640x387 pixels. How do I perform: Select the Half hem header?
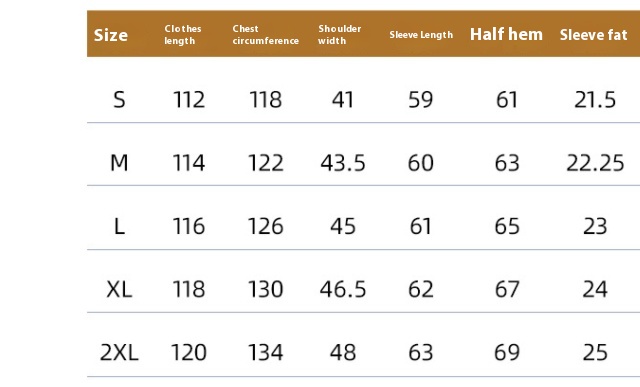(x=506, y=34)
